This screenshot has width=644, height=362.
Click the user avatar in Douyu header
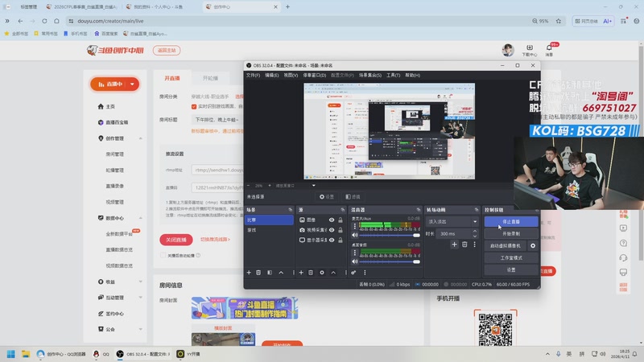508,50
